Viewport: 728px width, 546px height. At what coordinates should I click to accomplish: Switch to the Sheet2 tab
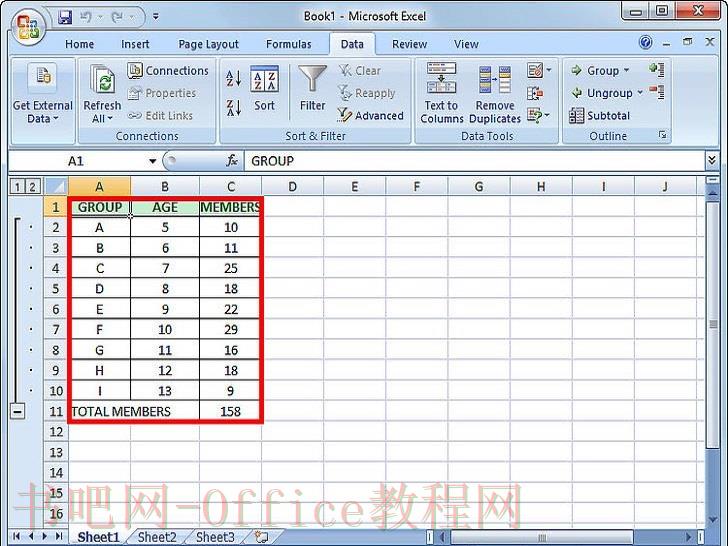point(157,537)
